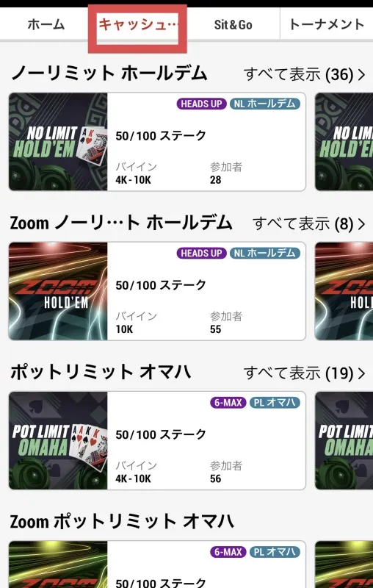Click HEADS UP badge on Zoom Hold'em card
This screenshot has height=588, width=373.
tap(201, 253)
